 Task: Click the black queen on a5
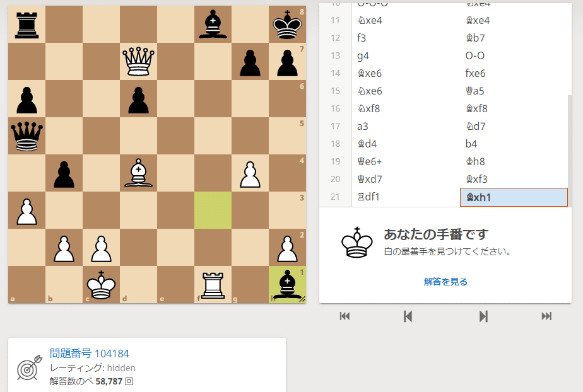[x=26, y=136]
